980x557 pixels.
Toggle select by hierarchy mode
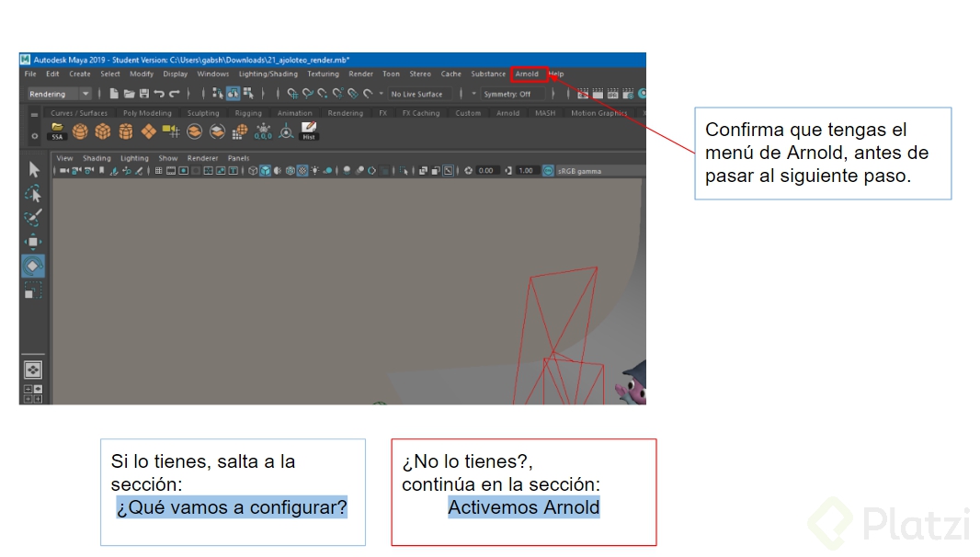[218, 94]
